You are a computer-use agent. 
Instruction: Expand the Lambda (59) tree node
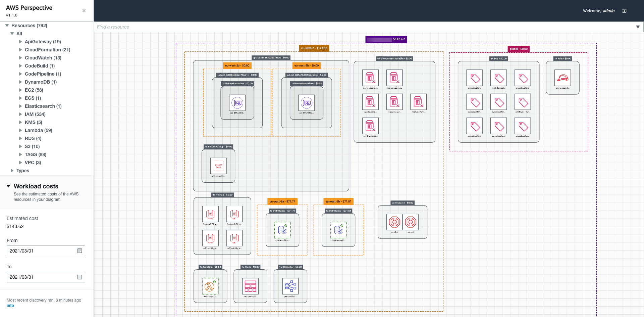[x=20, y=130]
